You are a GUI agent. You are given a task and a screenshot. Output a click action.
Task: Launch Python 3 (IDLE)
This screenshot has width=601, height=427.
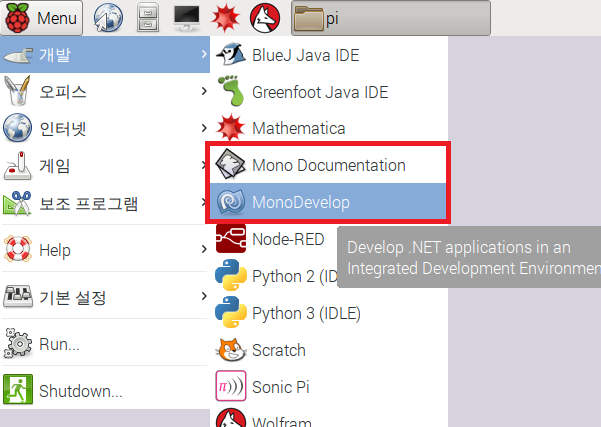[329, 313]
